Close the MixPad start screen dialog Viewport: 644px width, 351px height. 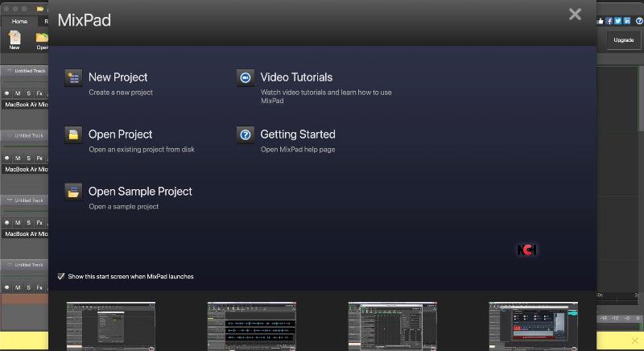click(575, 14)
